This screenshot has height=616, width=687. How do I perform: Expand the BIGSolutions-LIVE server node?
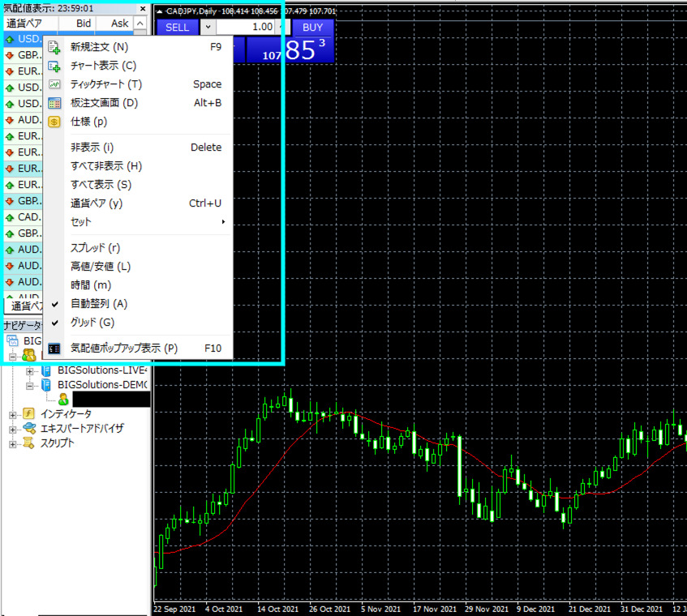tap(30, 370)
